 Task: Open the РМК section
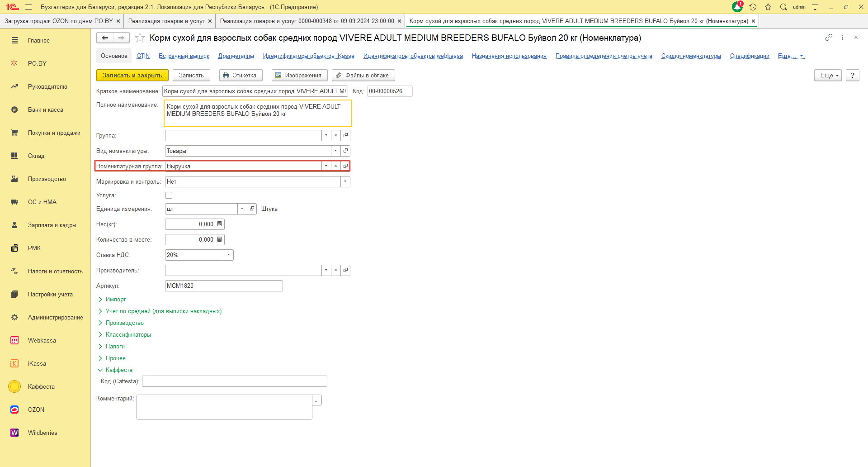[x=34, y=248]
